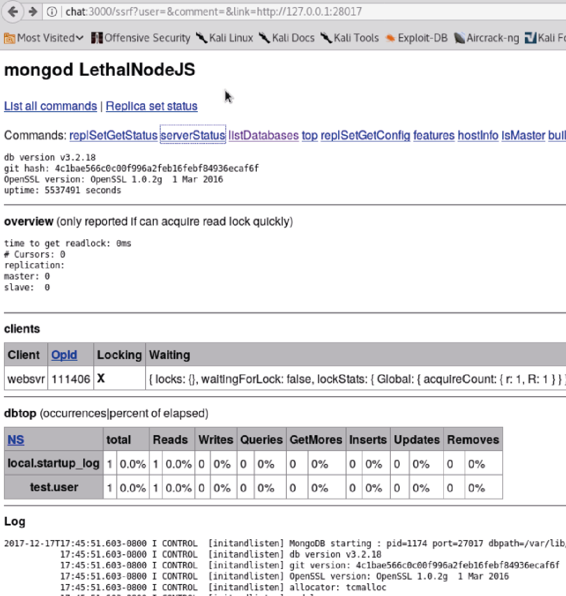Click the clients section heading

(x=22, y=329)
